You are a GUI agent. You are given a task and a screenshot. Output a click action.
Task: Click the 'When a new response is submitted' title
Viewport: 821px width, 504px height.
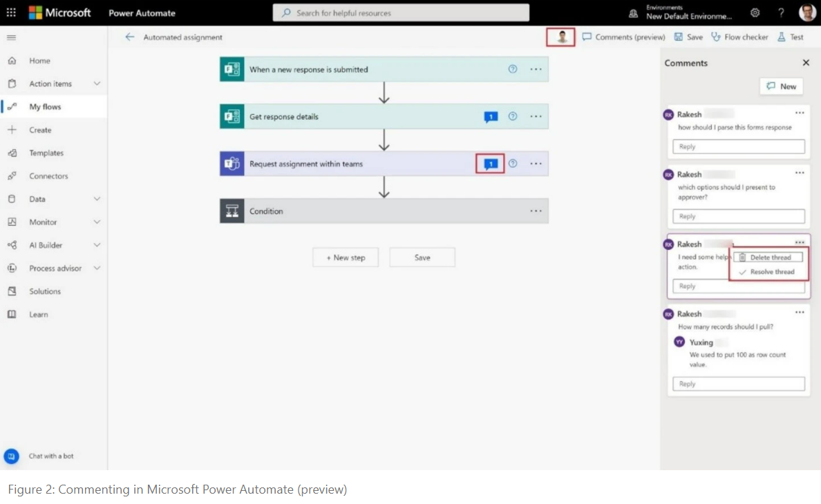tap(308, 70)
